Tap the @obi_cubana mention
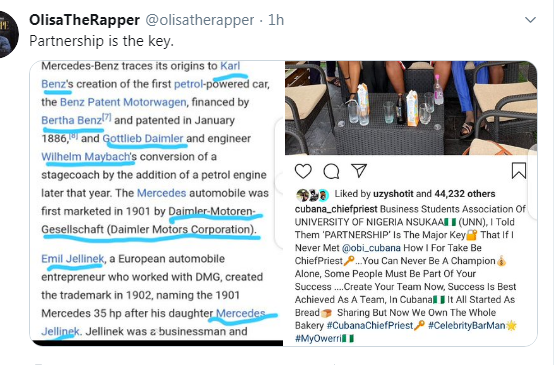This screenshot has height=365, width=559. (x=371, y=248)
